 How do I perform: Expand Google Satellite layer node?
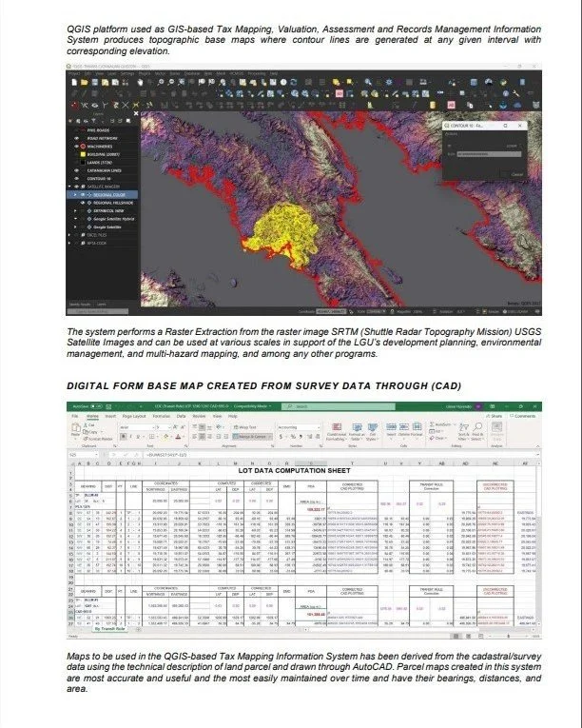pos(75,227)
